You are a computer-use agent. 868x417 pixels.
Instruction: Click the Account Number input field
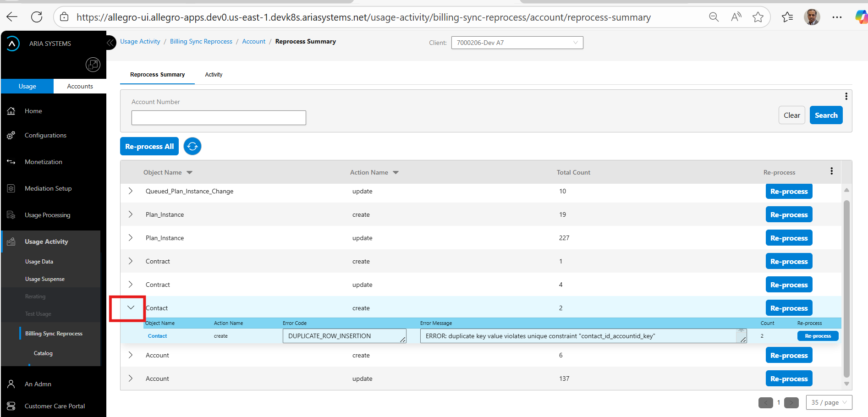click(x=219, y=118)
